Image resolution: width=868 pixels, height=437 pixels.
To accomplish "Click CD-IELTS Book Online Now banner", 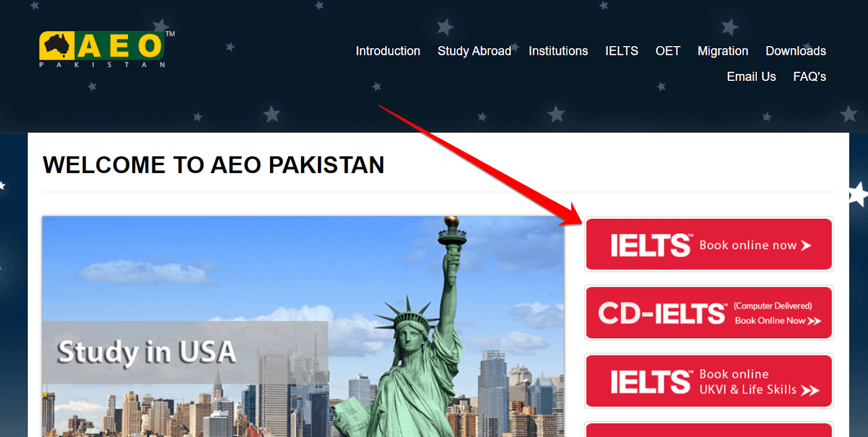I will (x=709, y=313).
